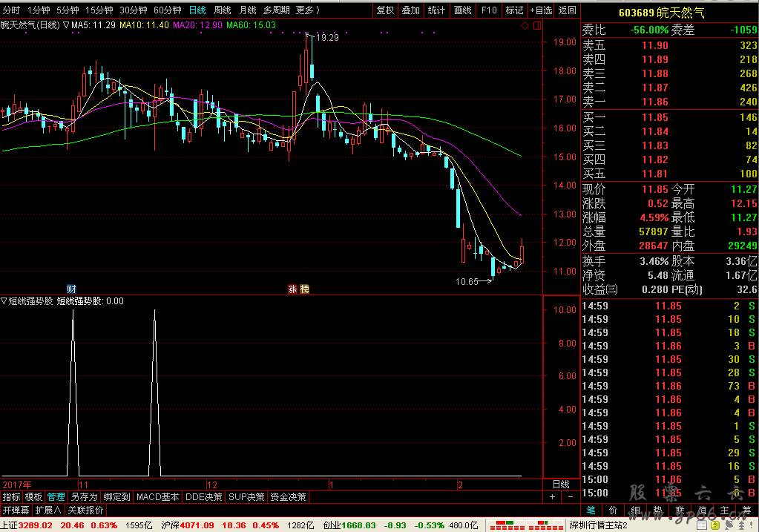Select the 资金决策 indicator tab
Image resolution: width=759 pixels, height=532 pixels.
click(288, 497)
